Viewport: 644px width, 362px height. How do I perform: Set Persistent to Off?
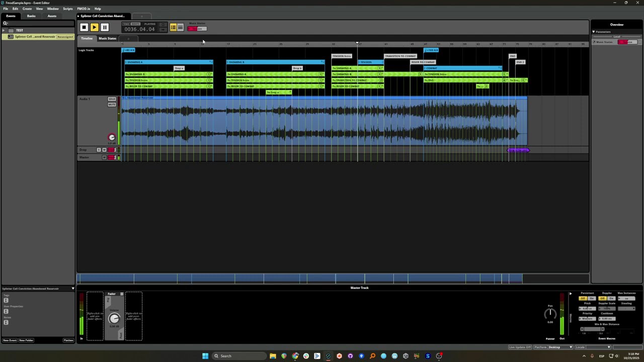tap(583, 299)
